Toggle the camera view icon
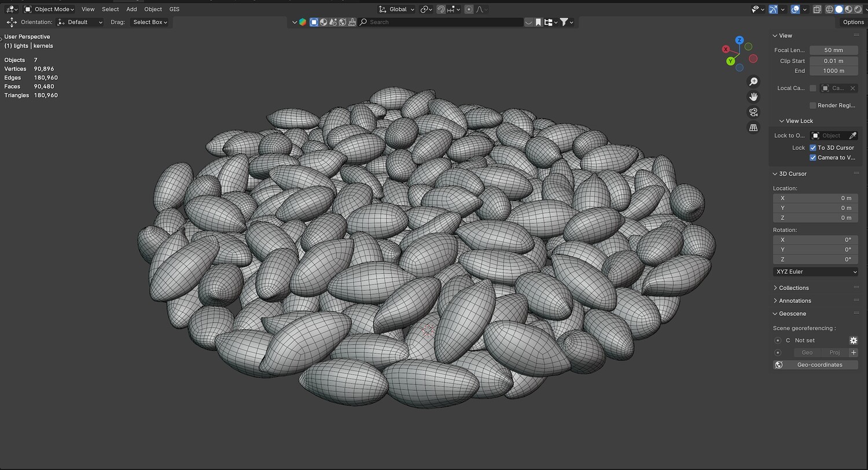Screen dimensions: 868x470 (753, 112)
